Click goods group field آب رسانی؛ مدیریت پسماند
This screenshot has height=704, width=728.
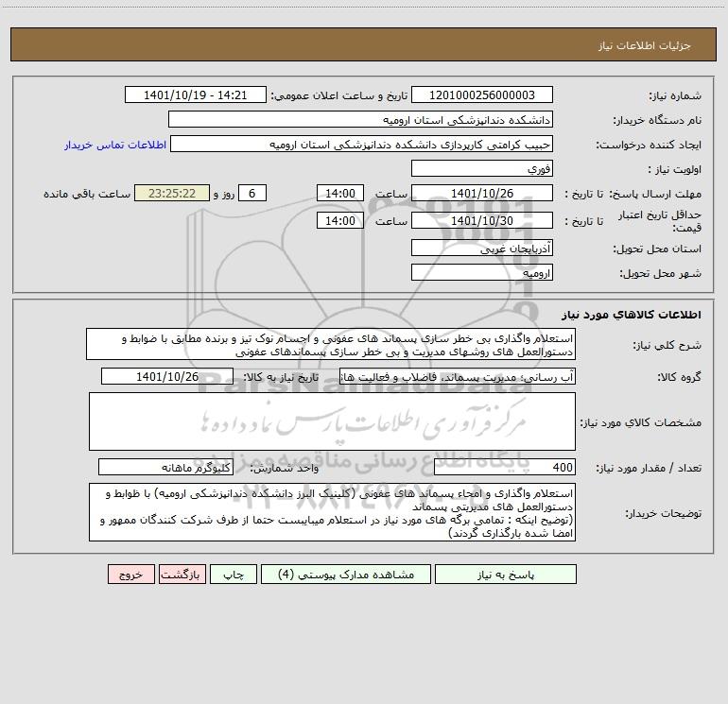point(458,376)
